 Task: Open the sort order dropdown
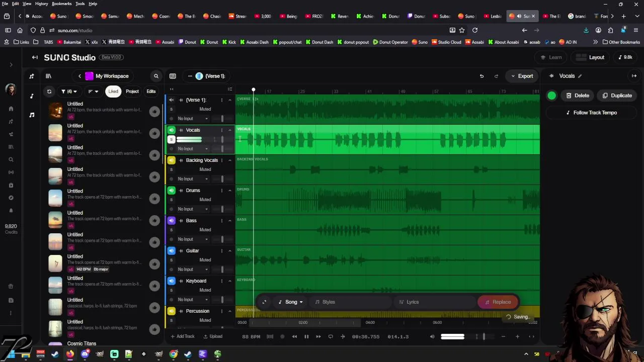93,92
